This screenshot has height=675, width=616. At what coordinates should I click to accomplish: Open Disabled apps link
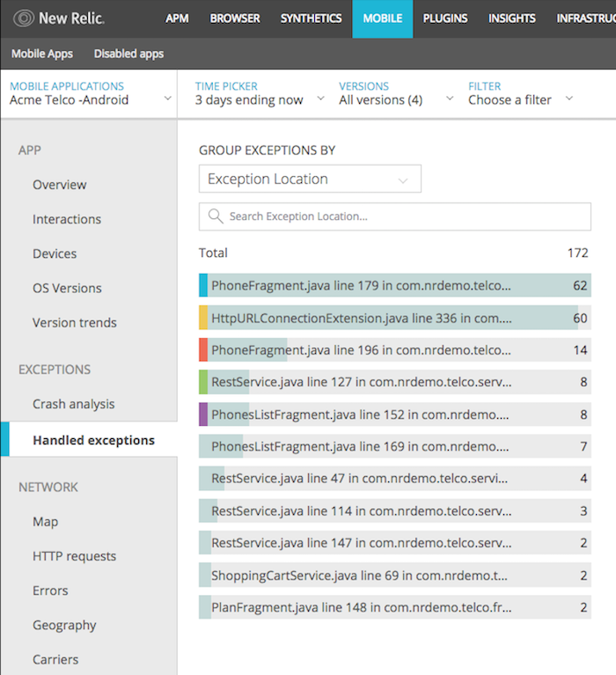[x=128, y=54]
